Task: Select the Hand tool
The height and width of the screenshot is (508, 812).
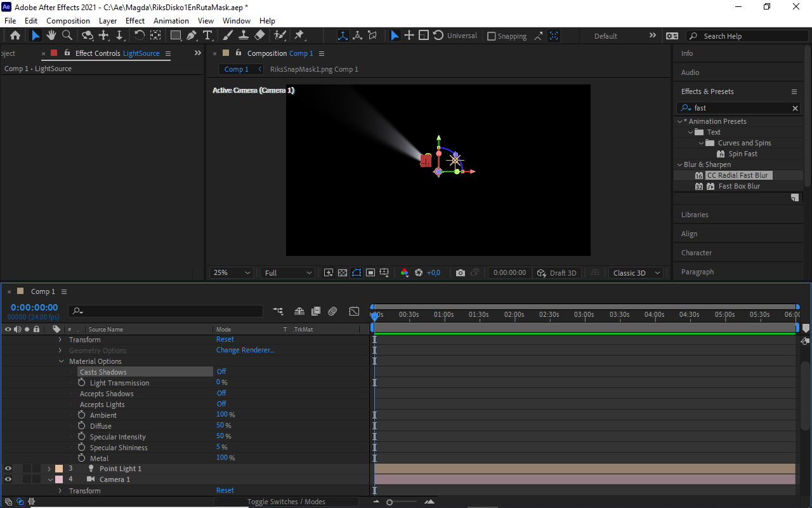Action: [x=51, y=36]
